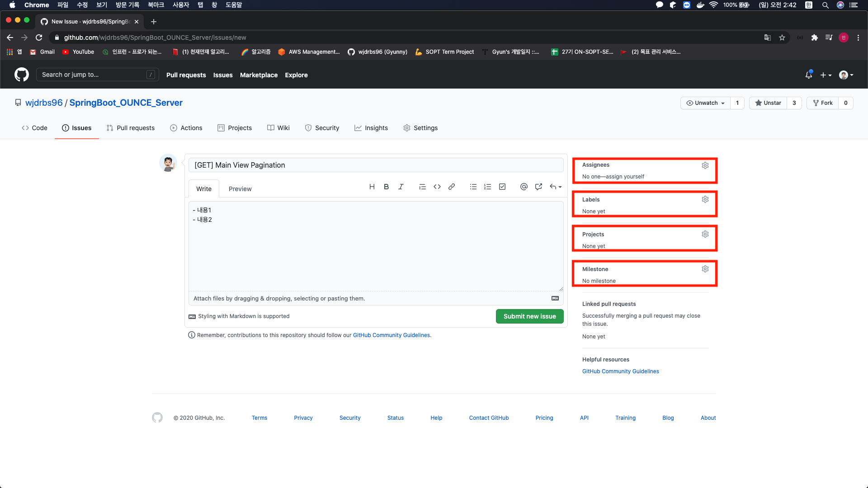Add a link using link icon
Screen dimensions: 868x488
point(451,187)
